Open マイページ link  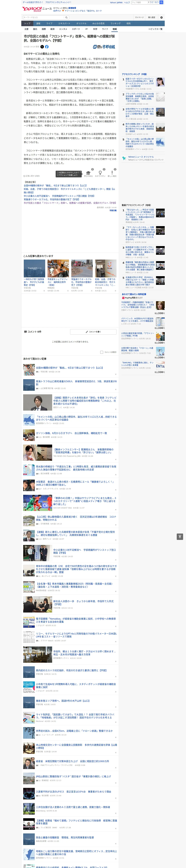139,18
